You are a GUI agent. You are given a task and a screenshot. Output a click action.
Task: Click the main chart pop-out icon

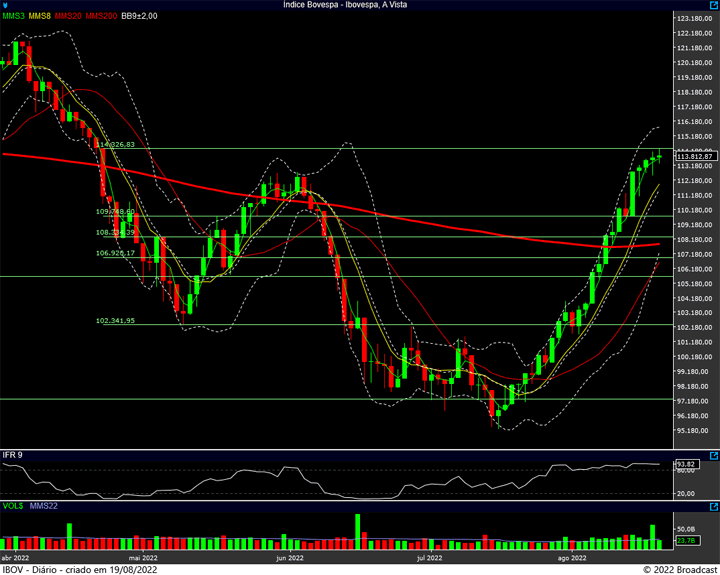pos(714,5)
